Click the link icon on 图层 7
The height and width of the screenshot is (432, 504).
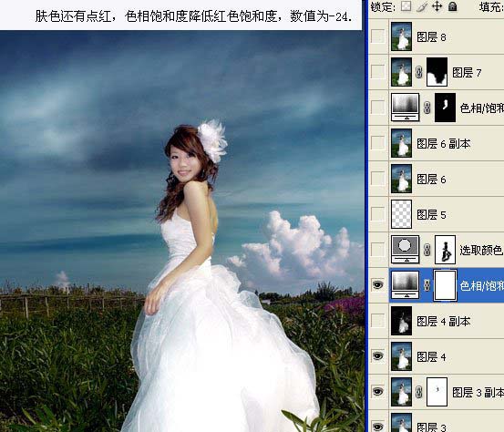click(x=419, y=72)
